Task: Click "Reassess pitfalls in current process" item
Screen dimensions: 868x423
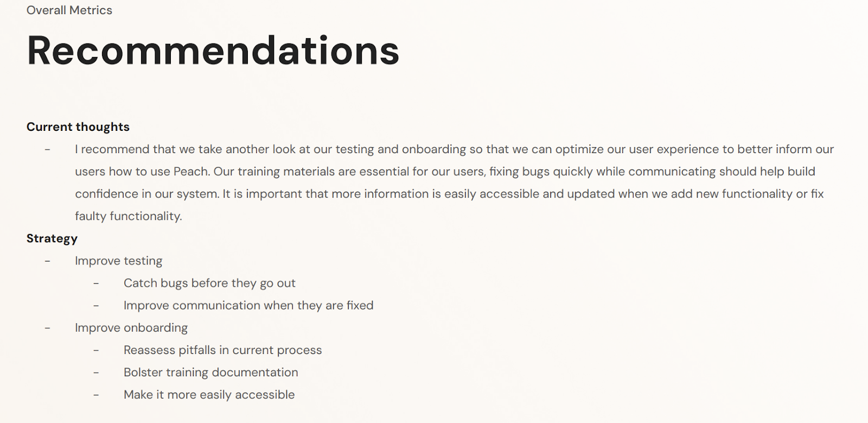Action: (x=222, y=350)
